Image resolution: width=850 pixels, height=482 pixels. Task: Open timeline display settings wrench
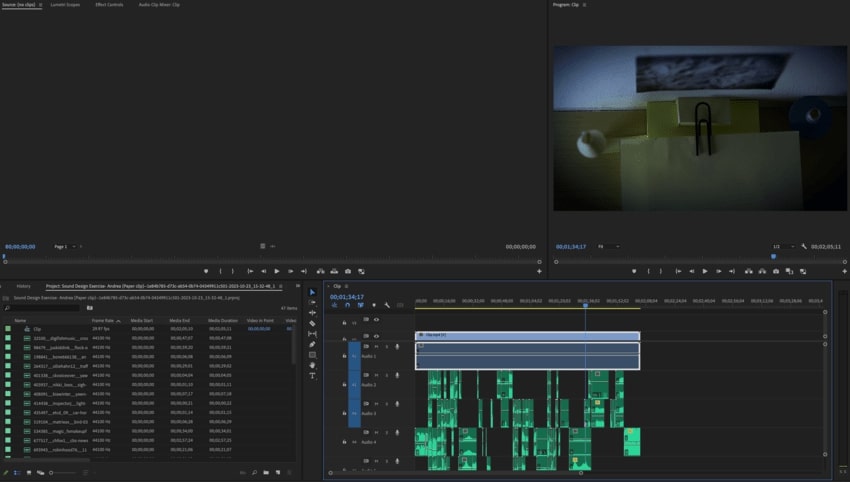click(x=387, y=305)
